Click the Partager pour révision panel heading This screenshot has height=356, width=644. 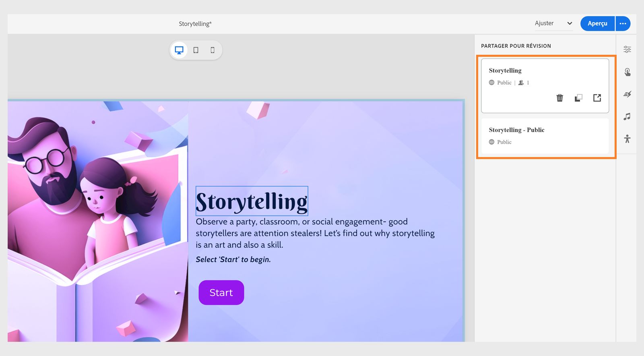[x=516, y=46]
